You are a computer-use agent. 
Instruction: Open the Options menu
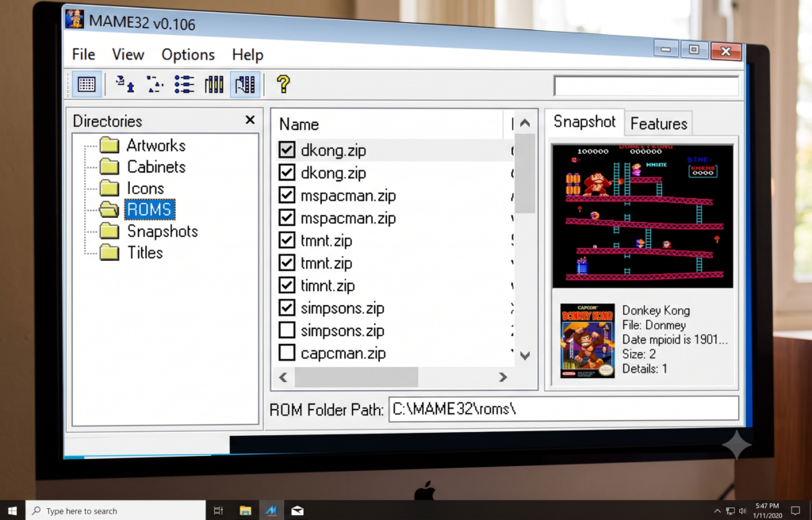click(188, 55)
